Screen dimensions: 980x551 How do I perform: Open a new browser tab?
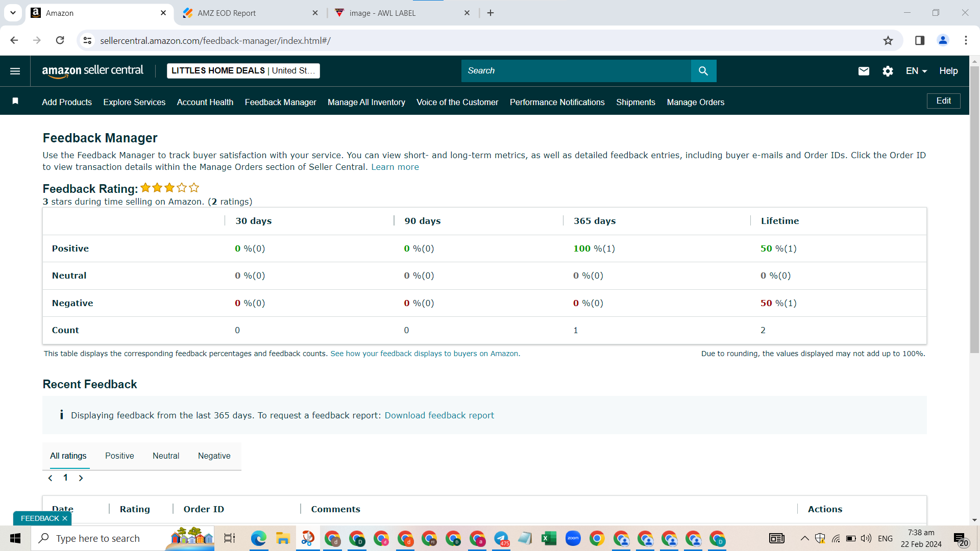click(491, 13)
